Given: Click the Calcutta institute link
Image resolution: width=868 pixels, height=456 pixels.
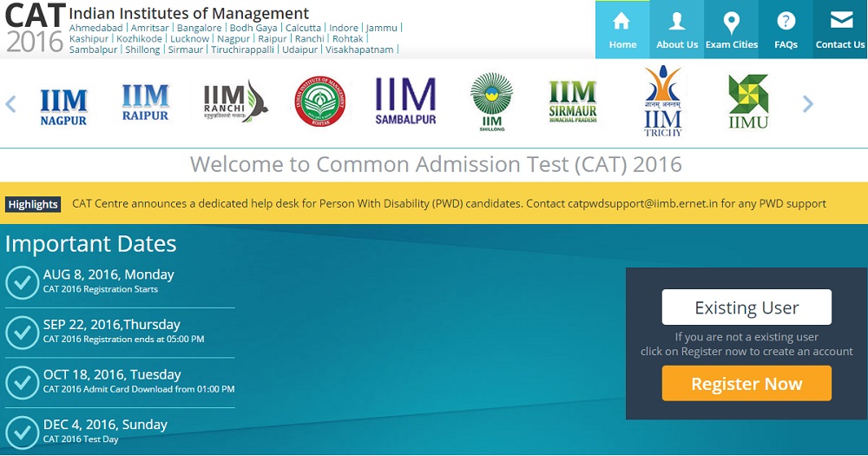Looking at the screenshot, I should (x=303, y=28).
